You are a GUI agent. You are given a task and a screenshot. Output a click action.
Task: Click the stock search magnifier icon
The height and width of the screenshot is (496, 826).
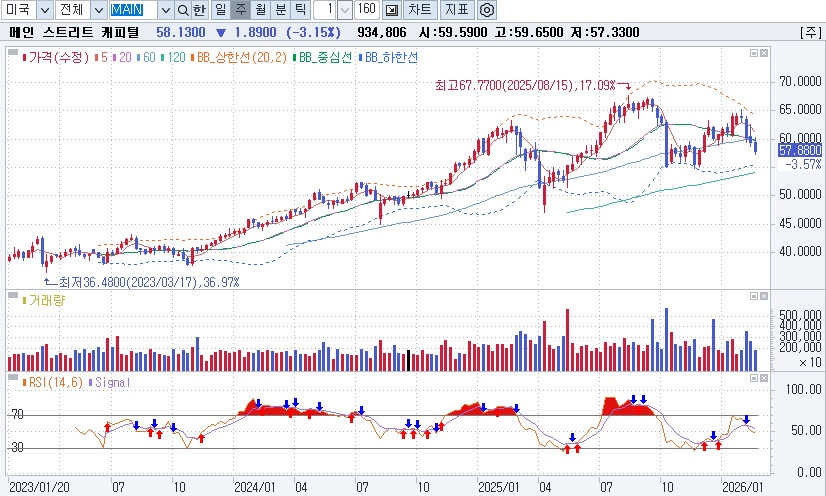tap(182, 10)
